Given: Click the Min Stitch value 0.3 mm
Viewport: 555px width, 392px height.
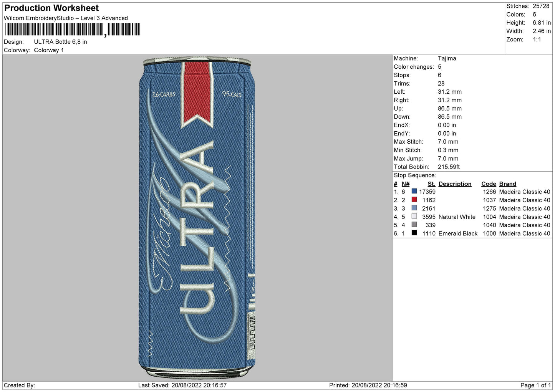Looking at the screenshot, I should pos(448,150).
